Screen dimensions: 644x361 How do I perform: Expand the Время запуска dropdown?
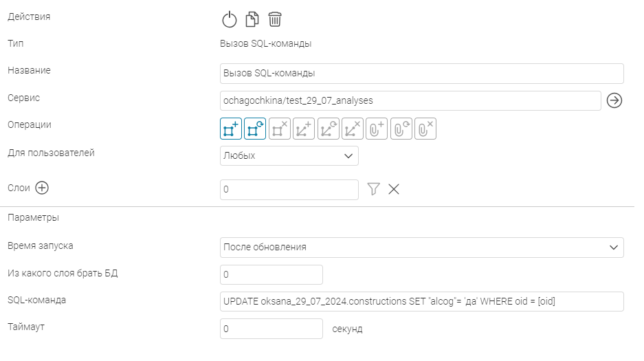[x=421, y=247]
